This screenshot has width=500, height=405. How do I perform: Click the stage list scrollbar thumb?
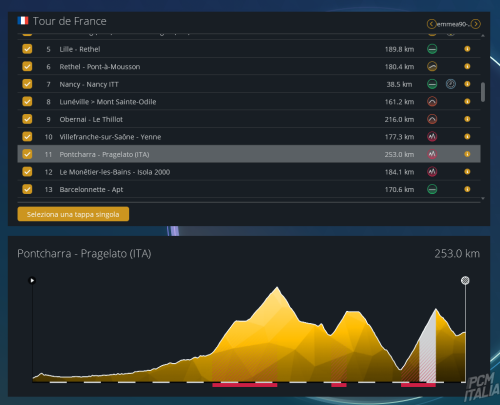coord(483,92)
